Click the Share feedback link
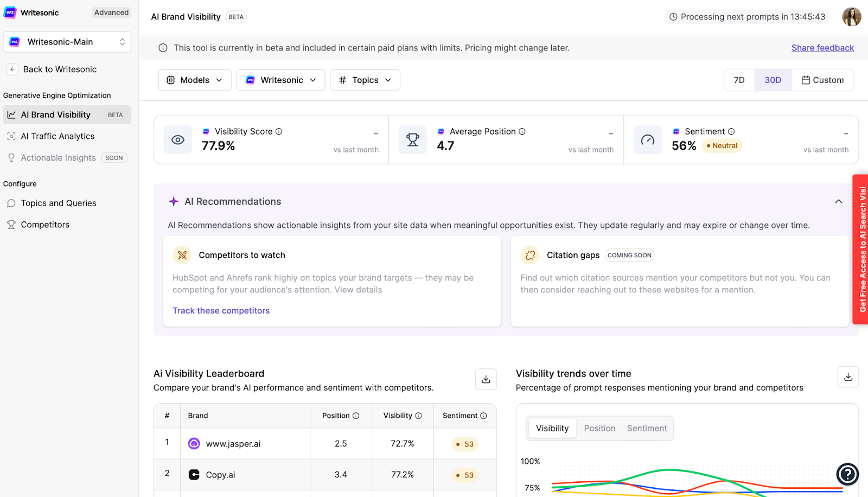Viewport: 868px width, 497px height. [x=822, y=48]
